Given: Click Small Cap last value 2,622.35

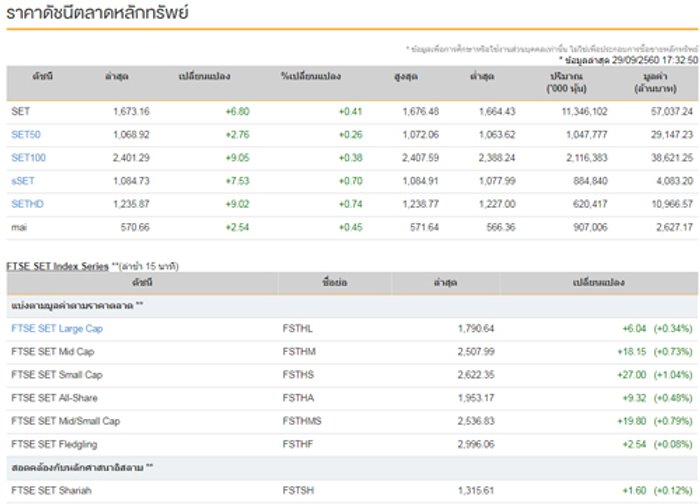Looking at the screenshot, I should [x=476, y=375].
